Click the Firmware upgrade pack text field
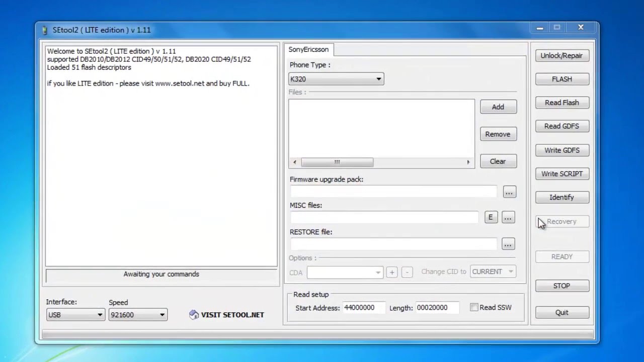Image resolution: width=644 pixels, height=362 pixels. pos(393,192)
